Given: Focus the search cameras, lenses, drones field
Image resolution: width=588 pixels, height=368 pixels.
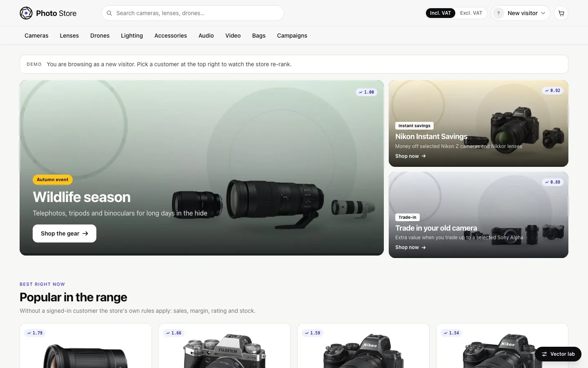Looking at the screenshot, I should tap(193, 13).
